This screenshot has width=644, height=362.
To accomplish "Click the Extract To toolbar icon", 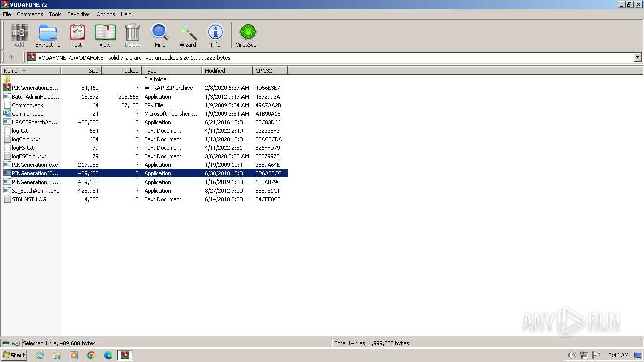I will pyautogui.click(x=48, y=36).
